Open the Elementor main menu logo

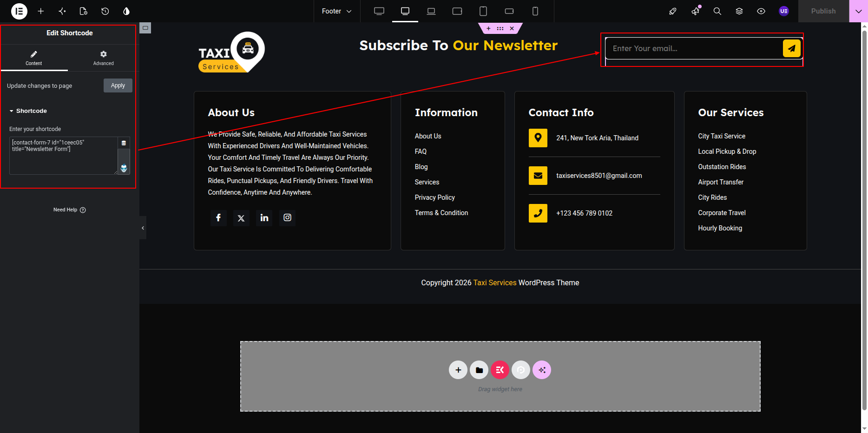19,11
